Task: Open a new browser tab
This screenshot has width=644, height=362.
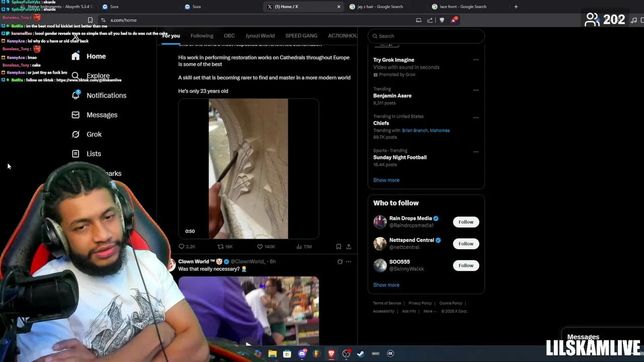Action: click(x=516, y=7)
